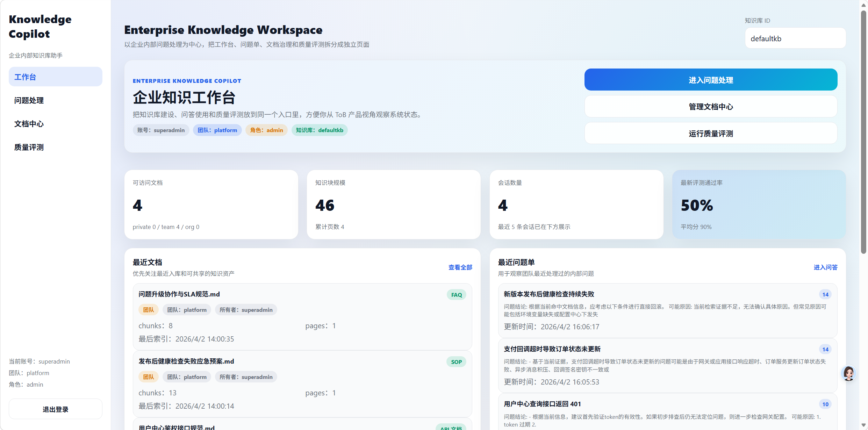Click the orange 团队 tag on the emergency plan document

pyautogui.click(x=149, y=377)
